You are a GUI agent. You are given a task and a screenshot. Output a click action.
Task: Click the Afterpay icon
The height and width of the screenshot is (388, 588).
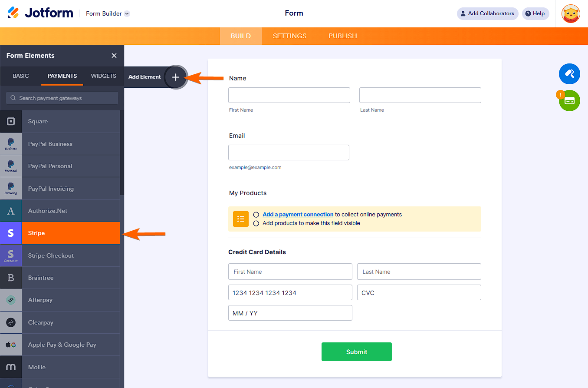pyautogui.click(x=11, y=300)
